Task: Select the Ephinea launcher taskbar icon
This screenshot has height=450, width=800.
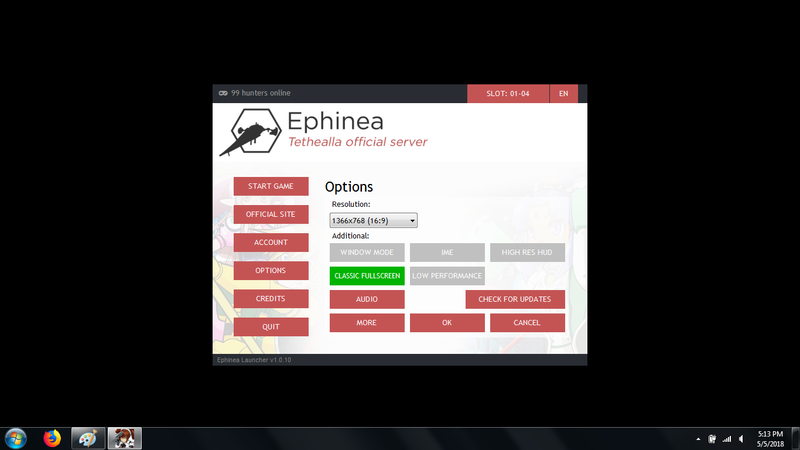Action: (x=124, y=438)
